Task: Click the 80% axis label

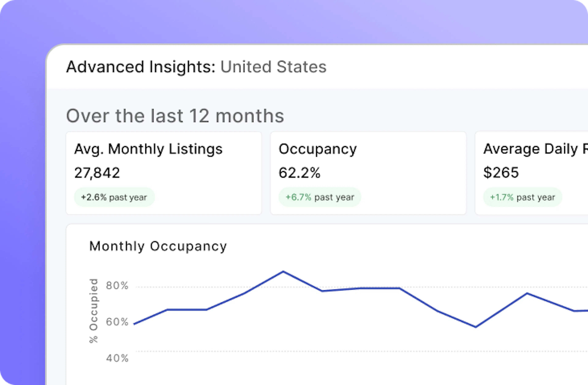Action: (x=117, y=286)
